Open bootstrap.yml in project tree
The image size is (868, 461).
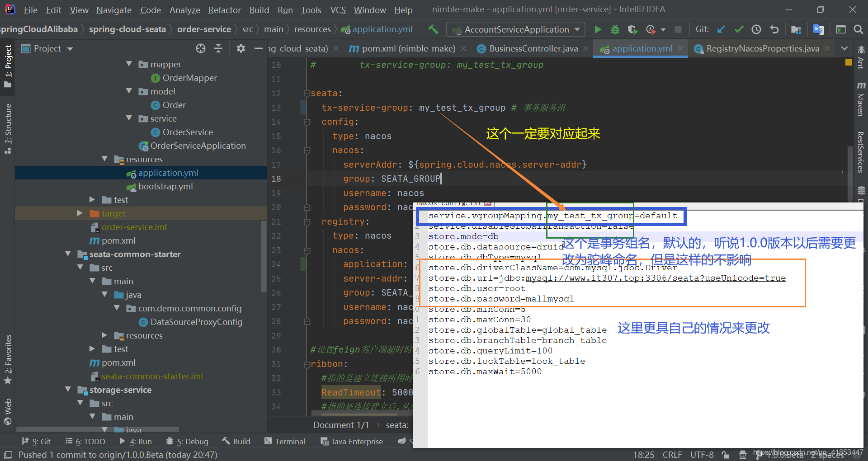coord(165,186)
